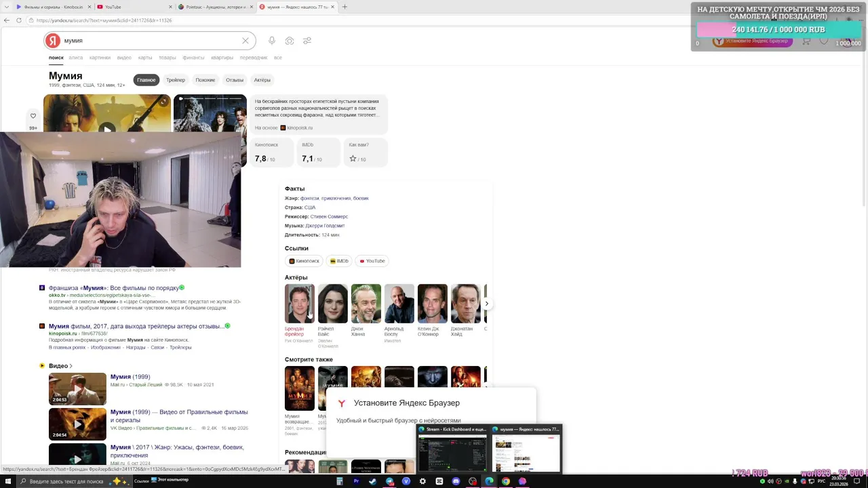The image size is (868, 488).
Task: Open director Стивен Соммерс link
Action: click(329, 216)
